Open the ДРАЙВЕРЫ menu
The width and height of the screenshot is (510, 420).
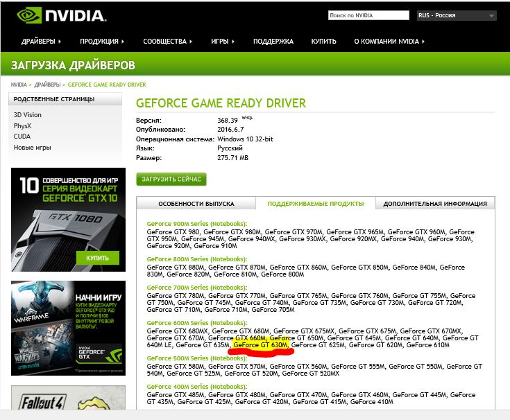41,42
